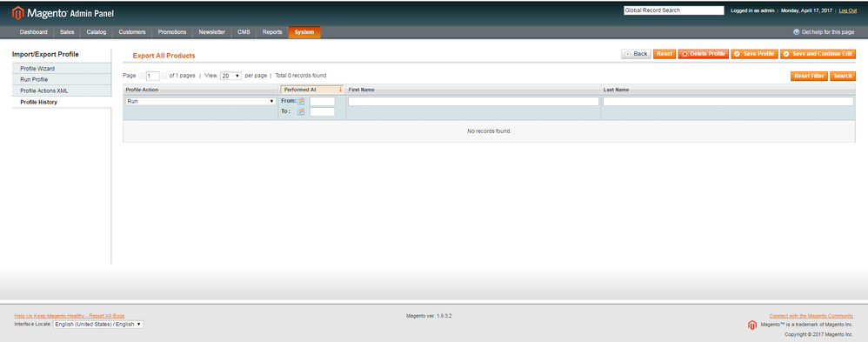Open the Catalog menu
Viewport: 868px width, 342px height.
tap(97, 32)
